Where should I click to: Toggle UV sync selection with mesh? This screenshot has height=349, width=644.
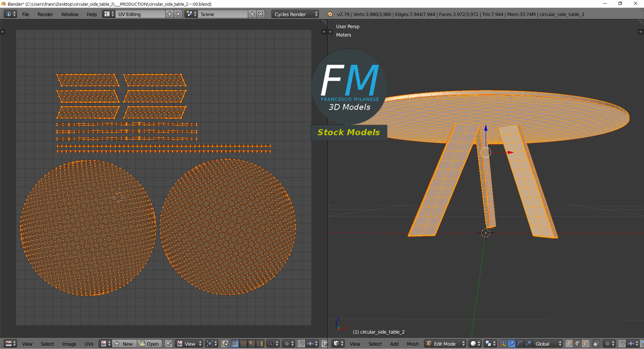pyautogui.click(x=224, y=344)
